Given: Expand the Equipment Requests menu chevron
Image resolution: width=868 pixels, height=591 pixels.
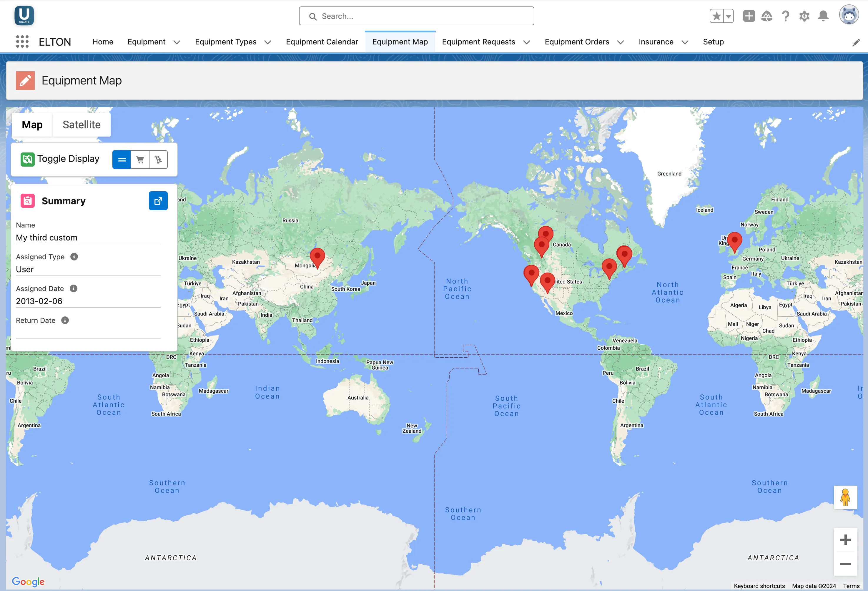Looking at the screenshot, I should [x=527, y=42].
